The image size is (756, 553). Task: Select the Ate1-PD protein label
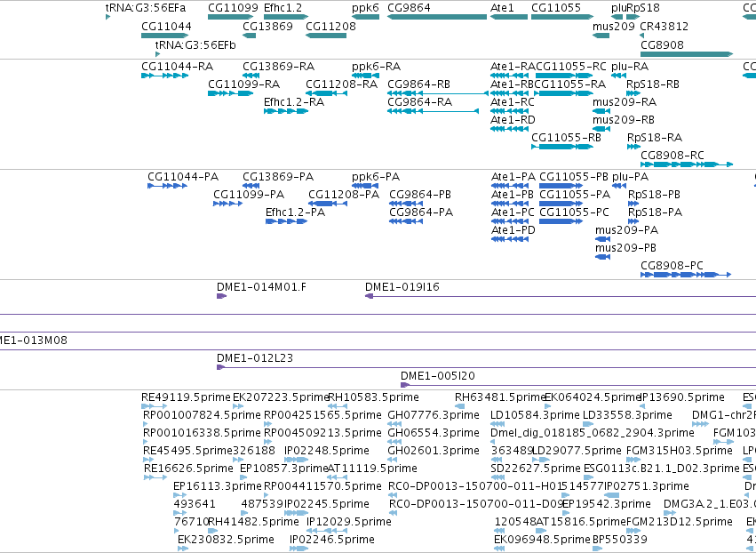tap(513, 230)
